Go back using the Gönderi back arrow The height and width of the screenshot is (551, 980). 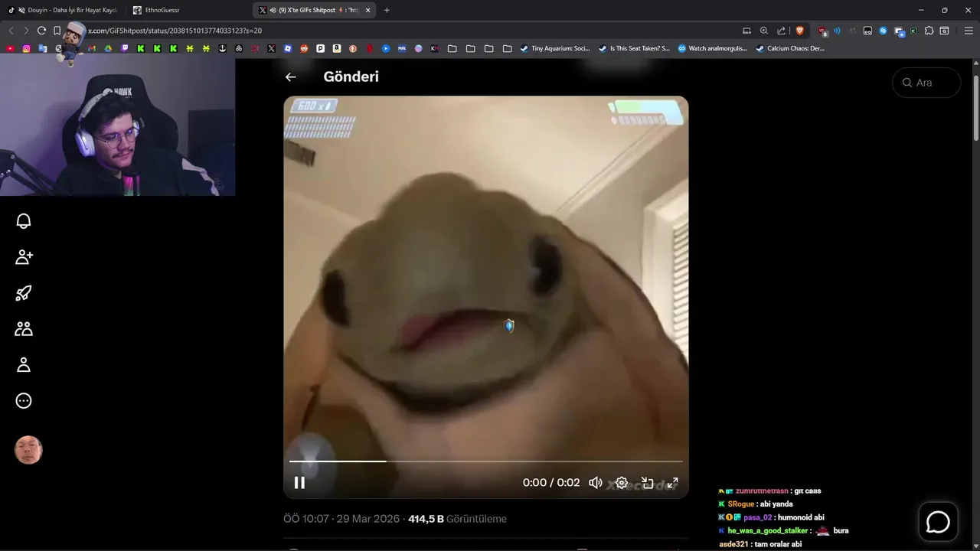pyautogui.click(x=290, y=77)
